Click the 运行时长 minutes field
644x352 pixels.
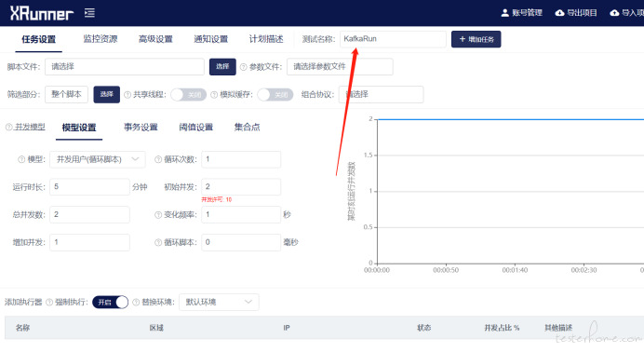89,187
